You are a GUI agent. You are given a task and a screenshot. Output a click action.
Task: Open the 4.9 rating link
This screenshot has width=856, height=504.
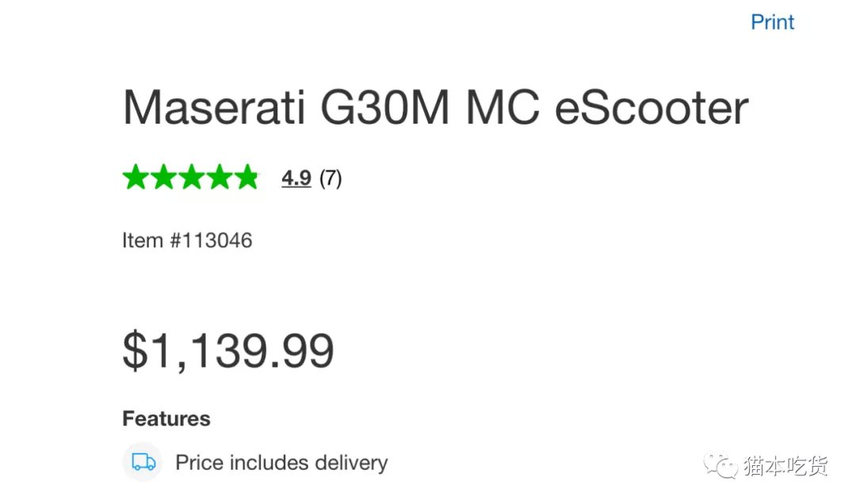coord(296,178)
